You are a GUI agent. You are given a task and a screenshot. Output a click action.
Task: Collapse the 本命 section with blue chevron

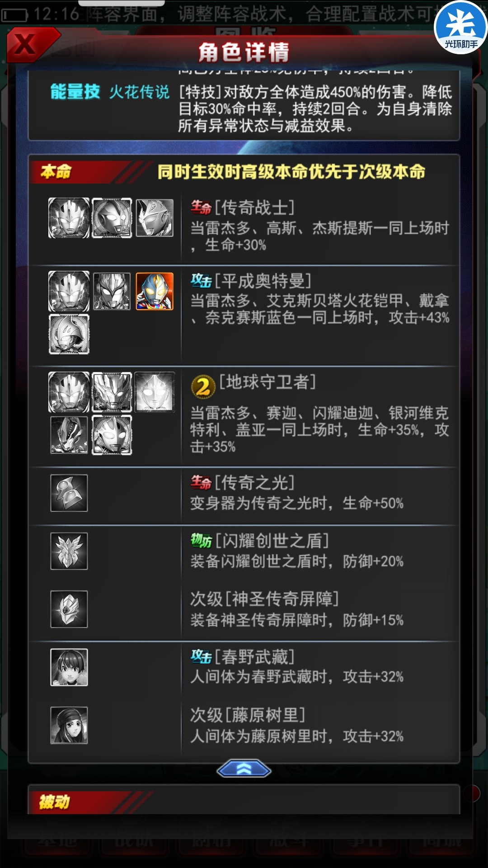pyautogui.click(x=244, y=769)
